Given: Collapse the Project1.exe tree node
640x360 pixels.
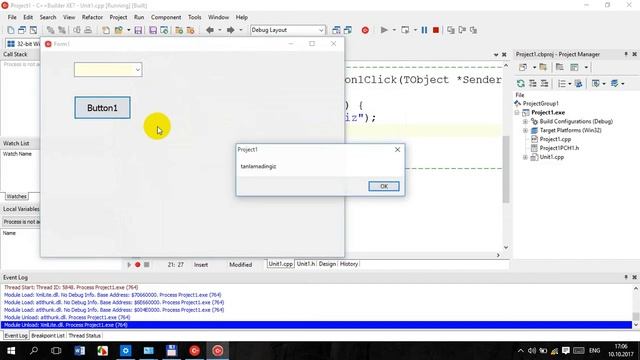Looking at the screenshot, I should pyautogui.click(x=517, y=113).
